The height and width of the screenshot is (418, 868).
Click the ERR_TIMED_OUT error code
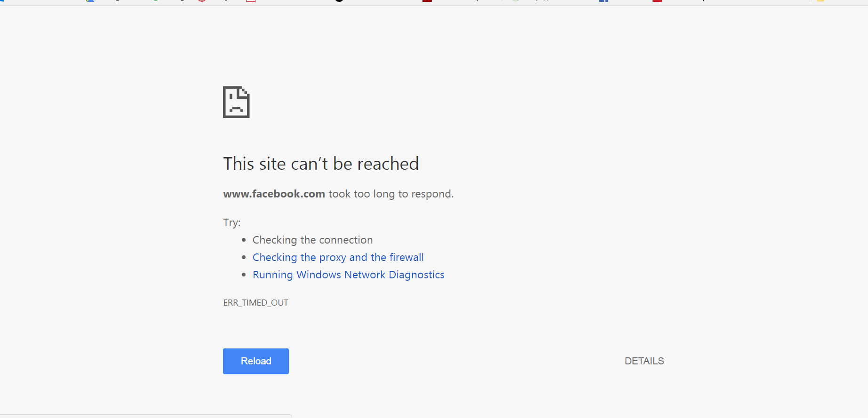[256, 303]
